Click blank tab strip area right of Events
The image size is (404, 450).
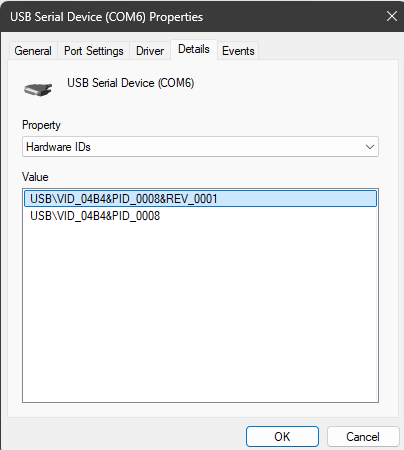(x=328, y=51)
